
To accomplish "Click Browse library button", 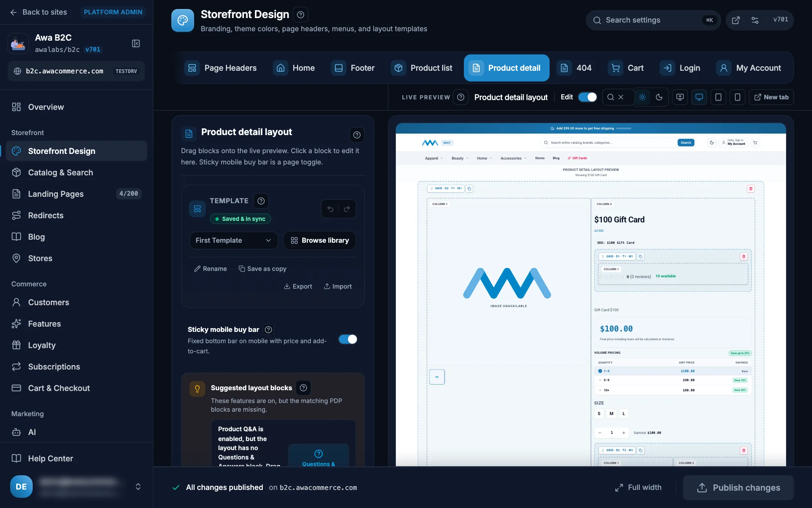I will (320, 240).
